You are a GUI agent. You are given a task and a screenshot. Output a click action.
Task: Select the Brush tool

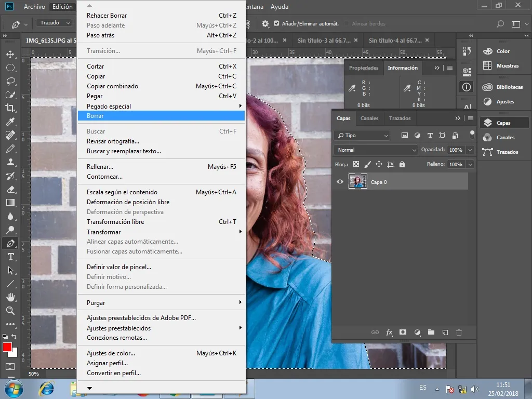tap(10, 149)
